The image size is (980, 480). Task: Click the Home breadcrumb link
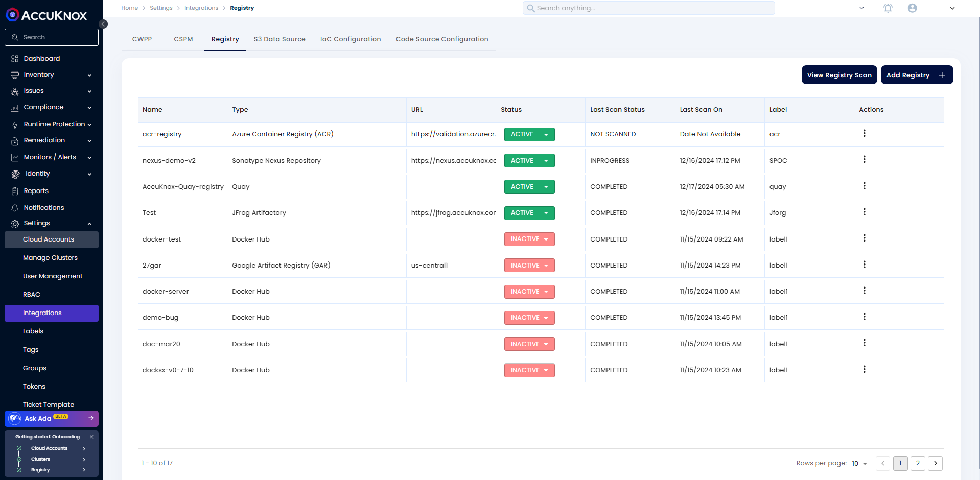[130, 8]
